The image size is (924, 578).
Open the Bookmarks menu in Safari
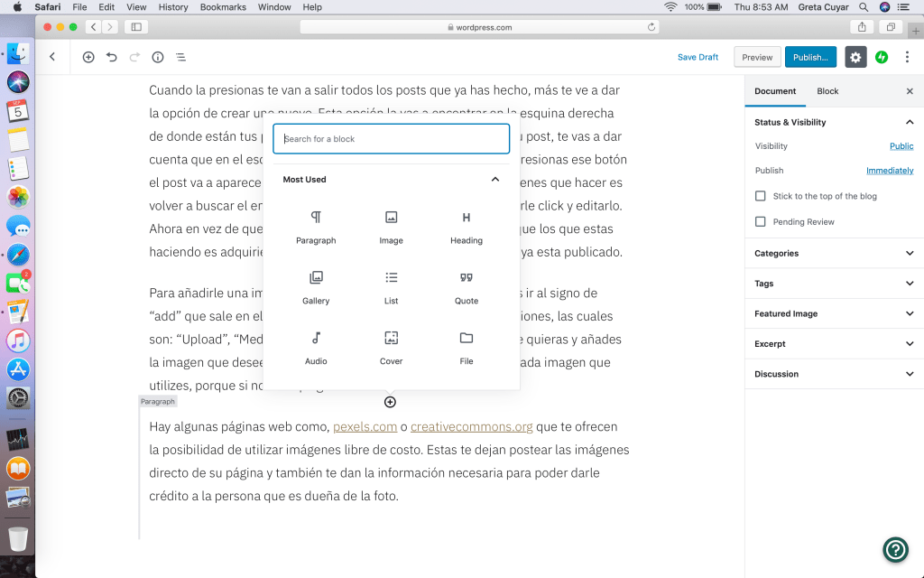222,7
